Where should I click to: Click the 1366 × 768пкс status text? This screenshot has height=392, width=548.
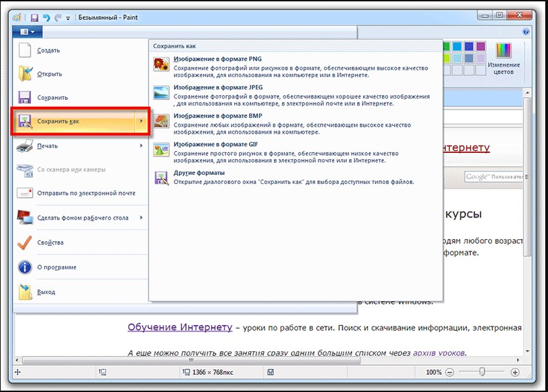(212, 373)
